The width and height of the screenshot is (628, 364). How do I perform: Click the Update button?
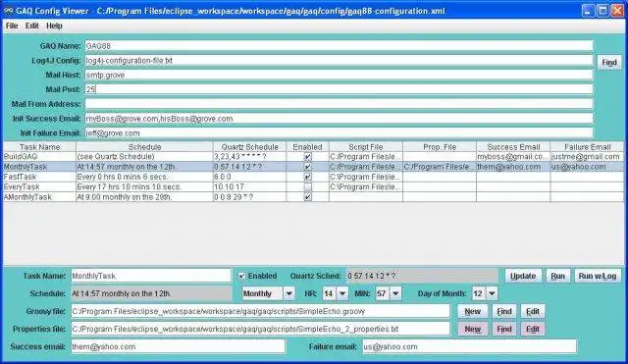coord(523,276)
